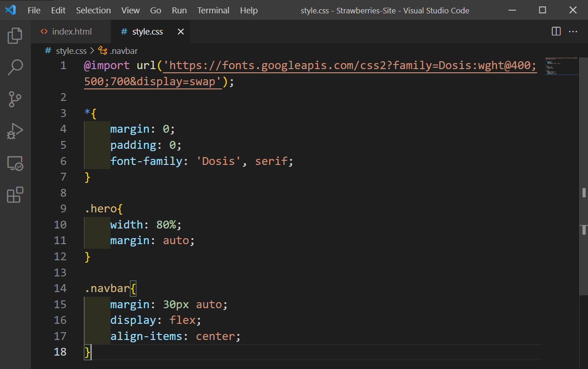Close the VS Code window
Image resolution: width=588 pixels, height=369 pixels.
click(x=572, y=10)
